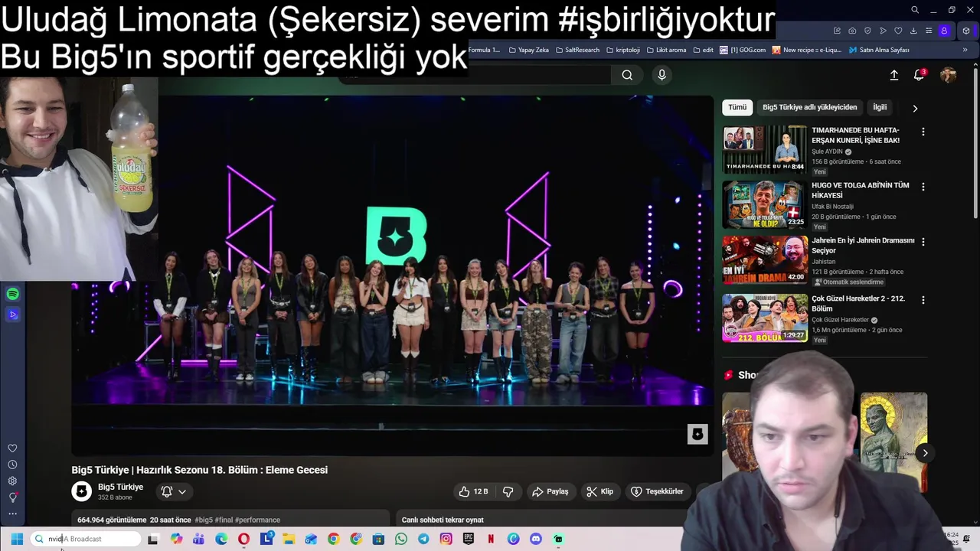Screen dimensions: 980x551
Task: Share the video via Paylaş
Action: 550,491
